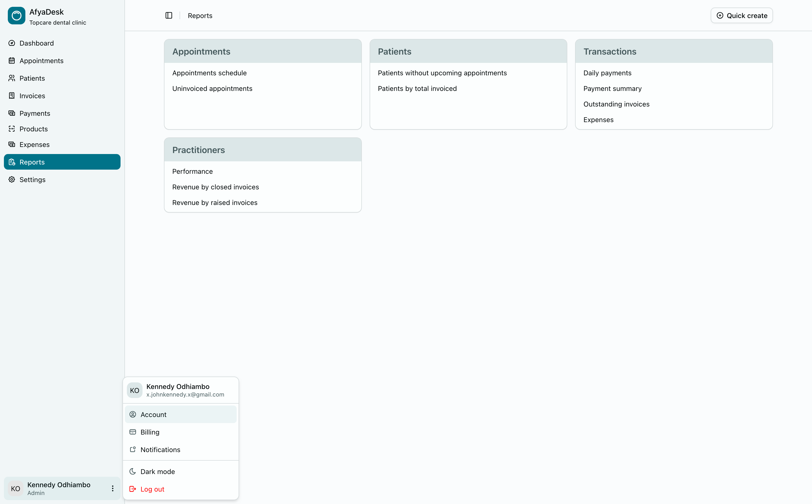Toggle Dark mode in user menu

click(157, 471)
